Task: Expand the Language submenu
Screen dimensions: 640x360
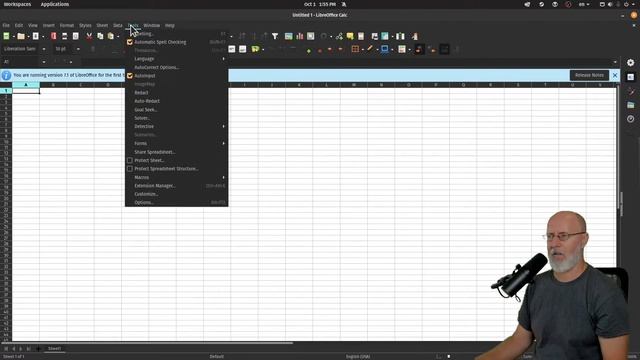Action: coord(176,59)
